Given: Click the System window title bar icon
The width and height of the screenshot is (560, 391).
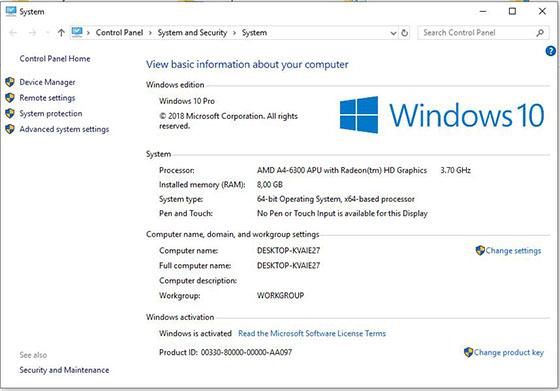Looking at the screenshot, I should 11,11.
